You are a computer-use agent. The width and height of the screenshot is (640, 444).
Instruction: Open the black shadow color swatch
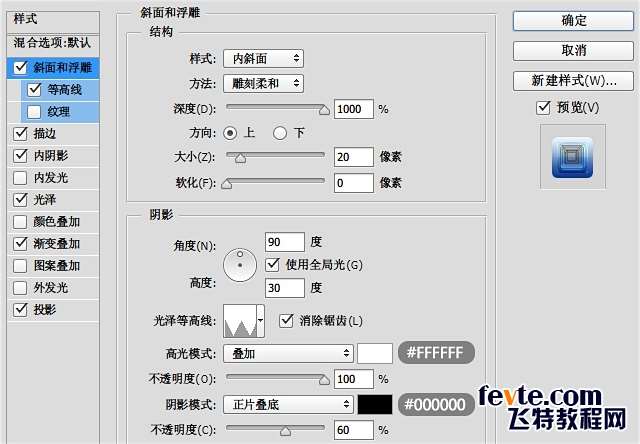pyautogui.click(x=375, y=404)
